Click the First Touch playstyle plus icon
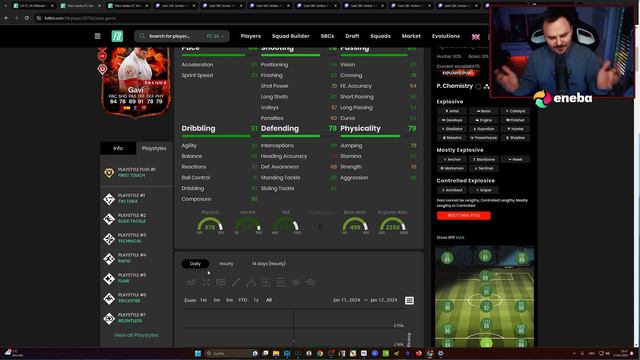 coord(109,173)
